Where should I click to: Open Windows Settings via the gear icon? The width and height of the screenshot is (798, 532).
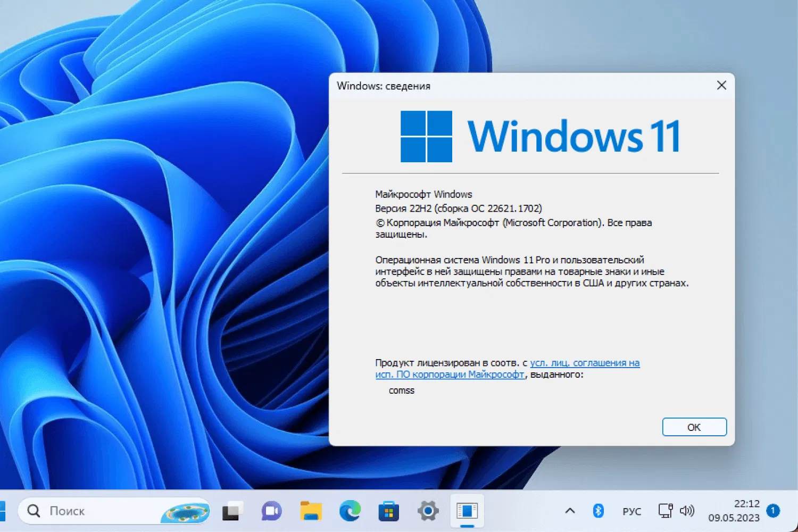pos(428,511)
